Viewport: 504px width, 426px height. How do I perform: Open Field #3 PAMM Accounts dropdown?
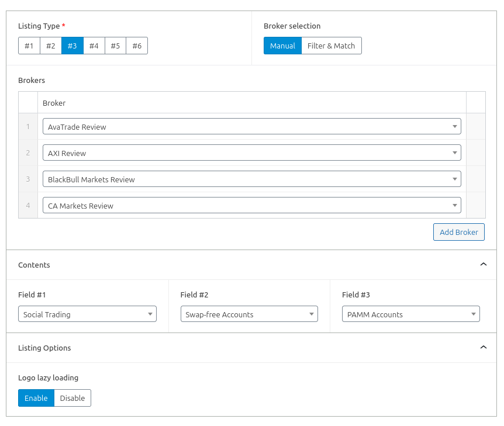click(410, 314)
